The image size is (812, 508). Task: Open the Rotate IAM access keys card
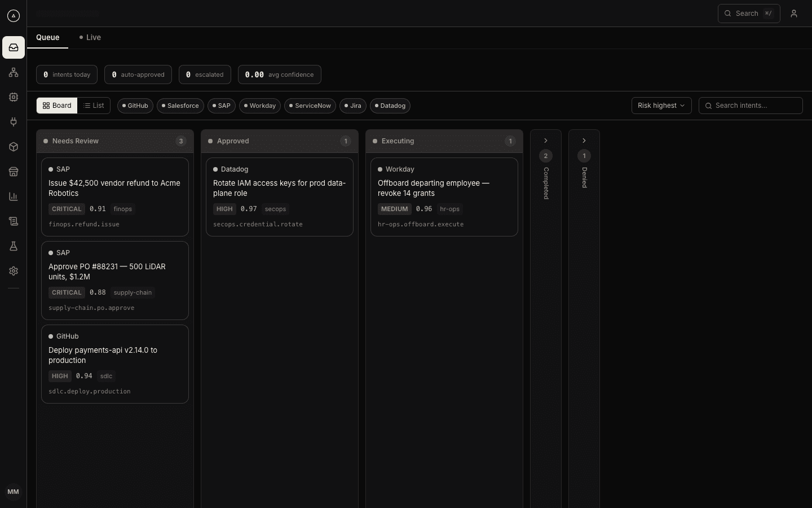[280, 197]
